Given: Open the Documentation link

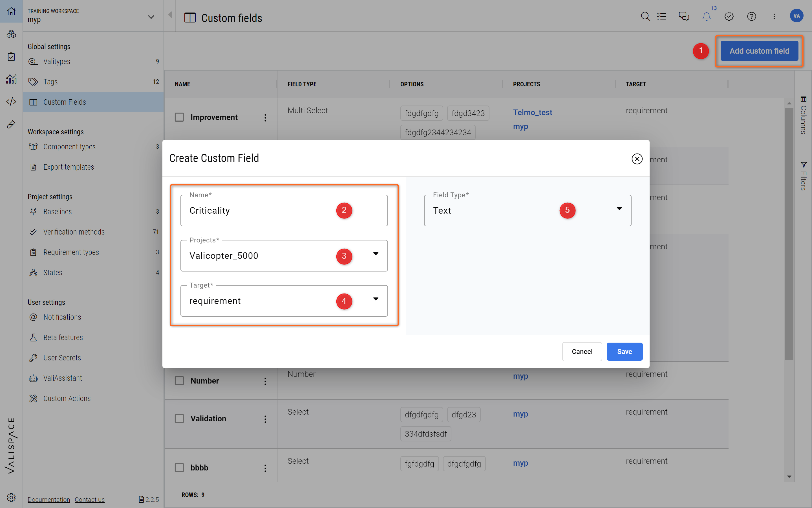Looking at the screenshot, I should (49, 500).
